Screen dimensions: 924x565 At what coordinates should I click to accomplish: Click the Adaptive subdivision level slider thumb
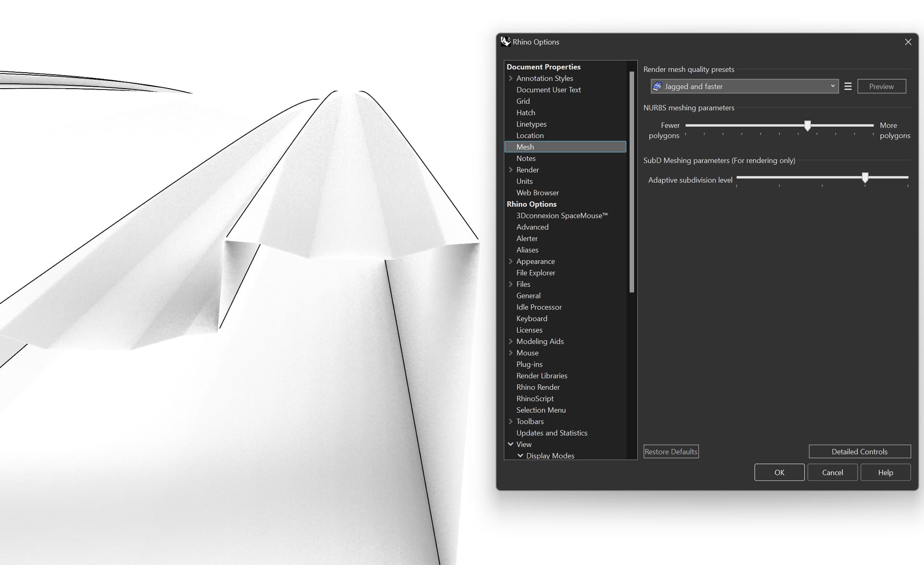pos(865,178)
